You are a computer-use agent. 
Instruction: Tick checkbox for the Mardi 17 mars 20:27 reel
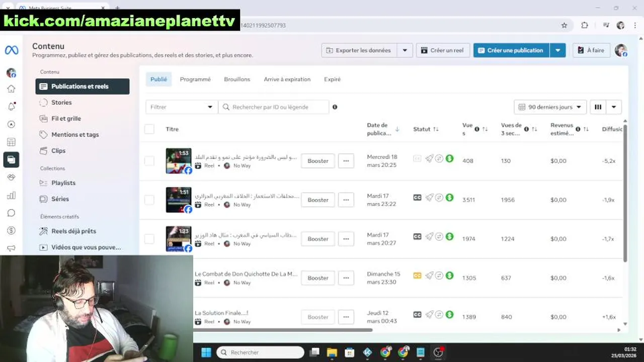click(149, 239)
